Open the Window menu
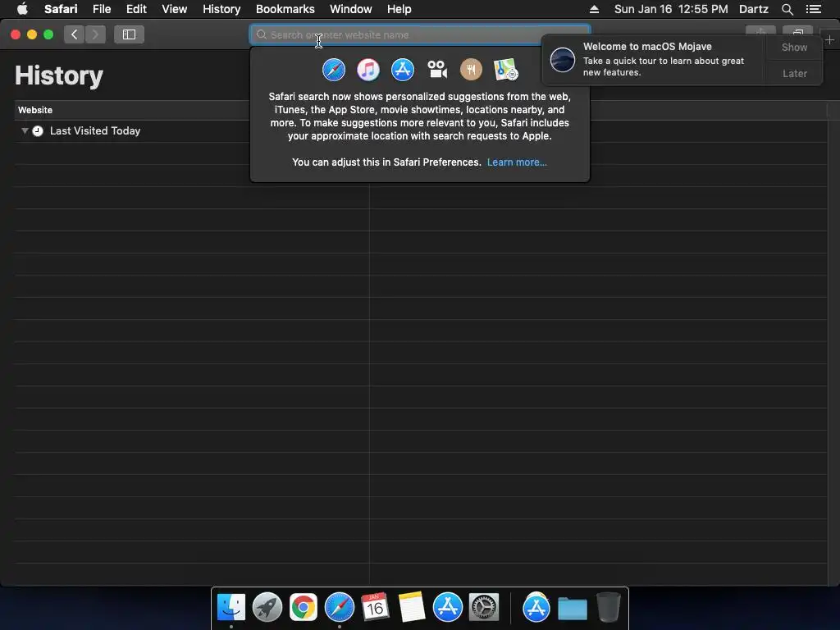 [351, 9]
